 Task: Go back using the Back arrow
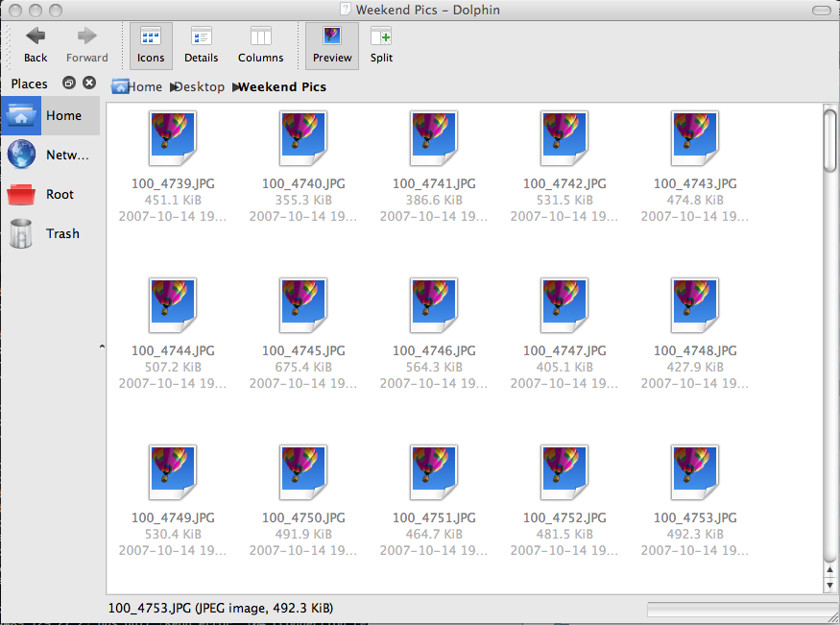(36, 45)
